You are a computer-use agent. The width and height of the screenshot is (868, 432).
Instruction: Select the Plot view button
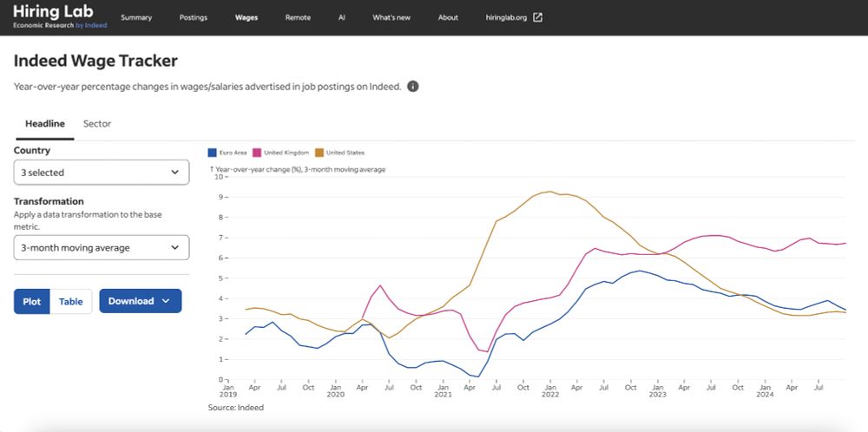click(32, 301)
